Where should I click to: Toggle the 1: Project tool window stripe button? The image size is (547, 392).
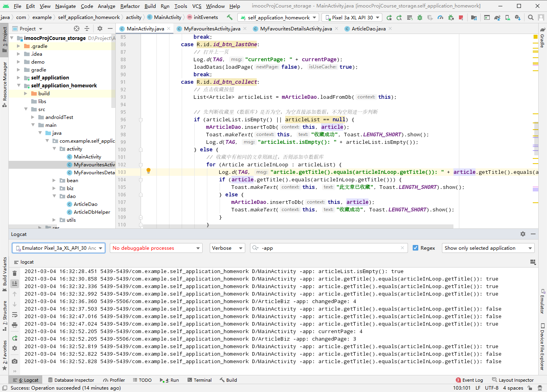[4, 39]
